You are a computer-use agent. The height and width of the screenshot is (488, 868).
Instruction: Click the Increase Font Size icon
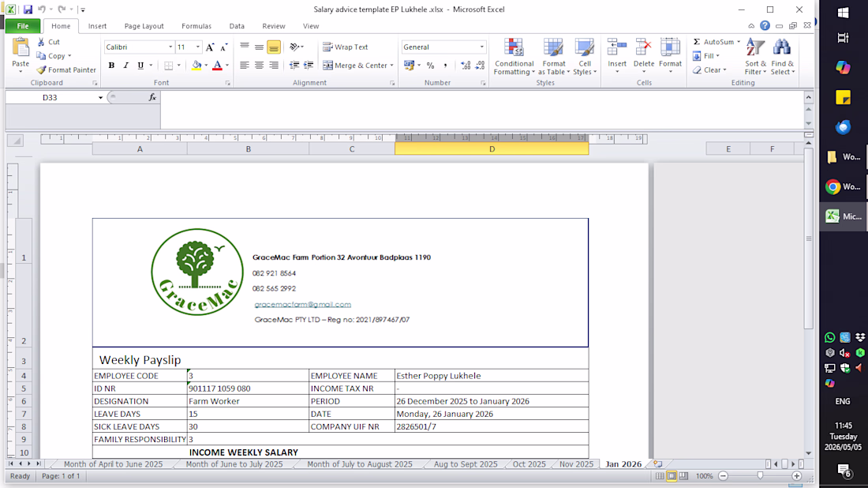point(210,47)
